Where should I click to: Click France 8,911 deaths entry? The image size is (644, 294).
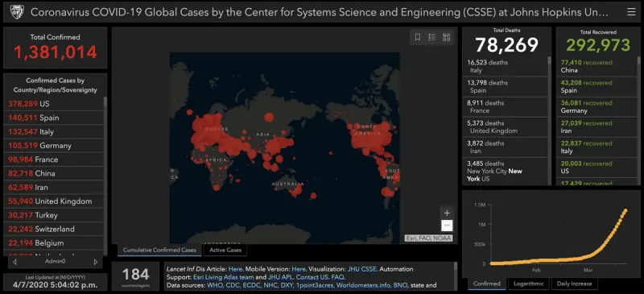point(506,106)
